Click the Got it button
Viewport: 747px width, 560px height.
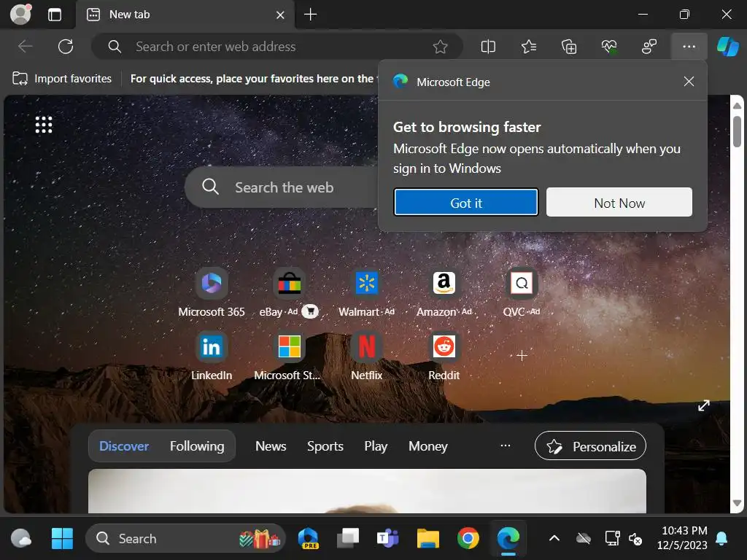466,203
